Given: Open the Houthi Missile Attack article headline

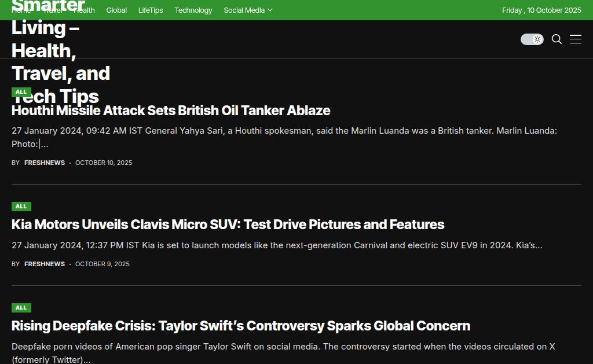Looking at the screenshot, I should 171,111.
